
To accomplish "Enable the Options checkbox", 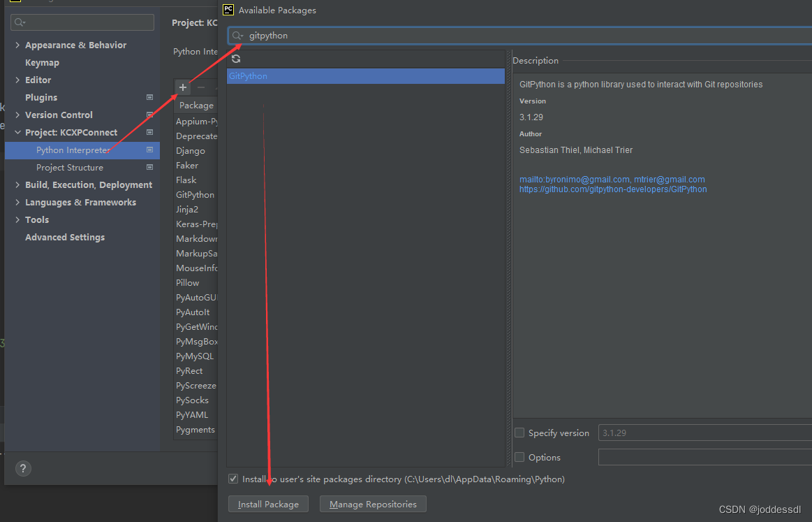I will coord(519,457).
